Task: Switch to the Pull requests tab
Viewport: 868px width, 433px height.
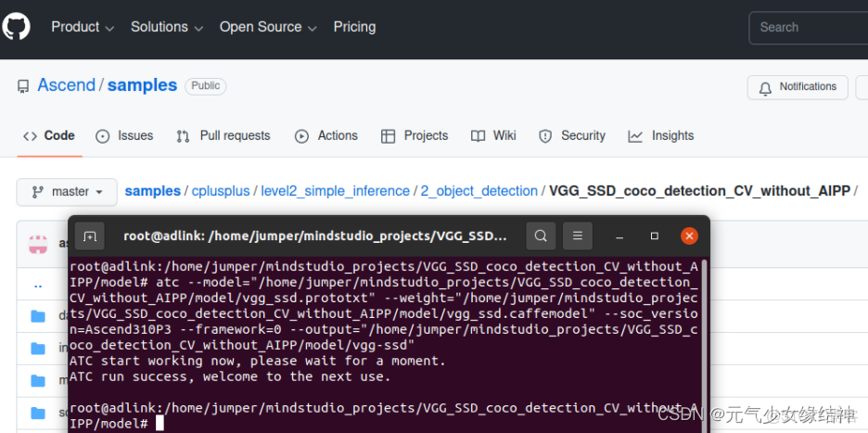Action: click(223, 135)
